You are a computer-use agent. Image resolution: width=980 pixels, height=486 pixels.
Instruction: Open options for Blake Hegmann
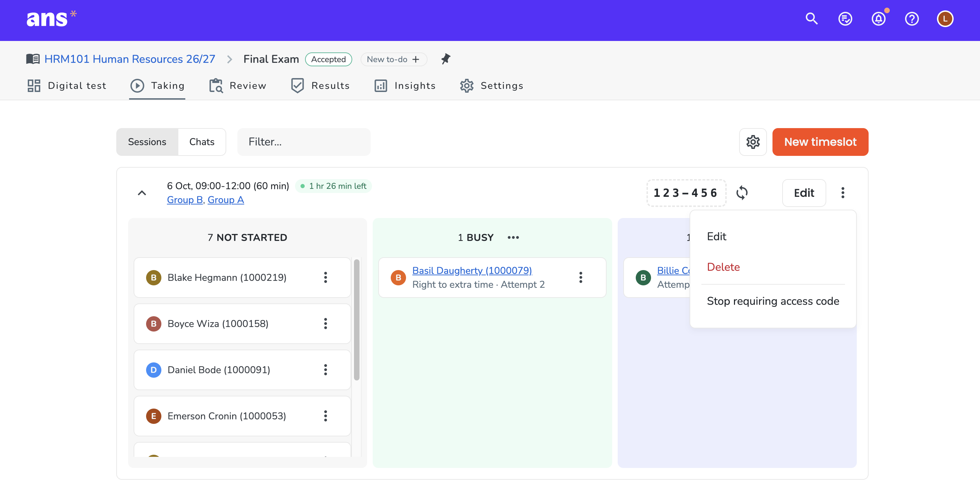pos(325,277)
